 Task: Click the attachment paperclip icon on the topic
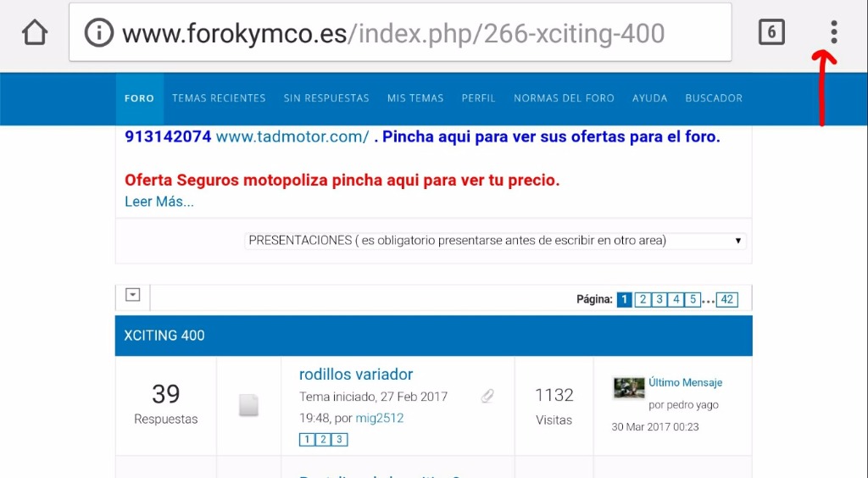pyautogui.click(x=487, y=396)
